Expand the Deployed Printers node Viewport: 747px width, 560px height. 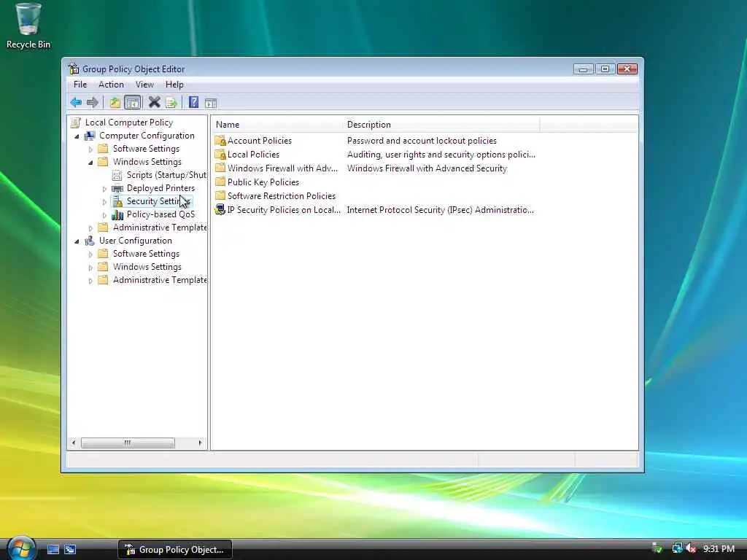pyautogui.click(x=104, y=189)
